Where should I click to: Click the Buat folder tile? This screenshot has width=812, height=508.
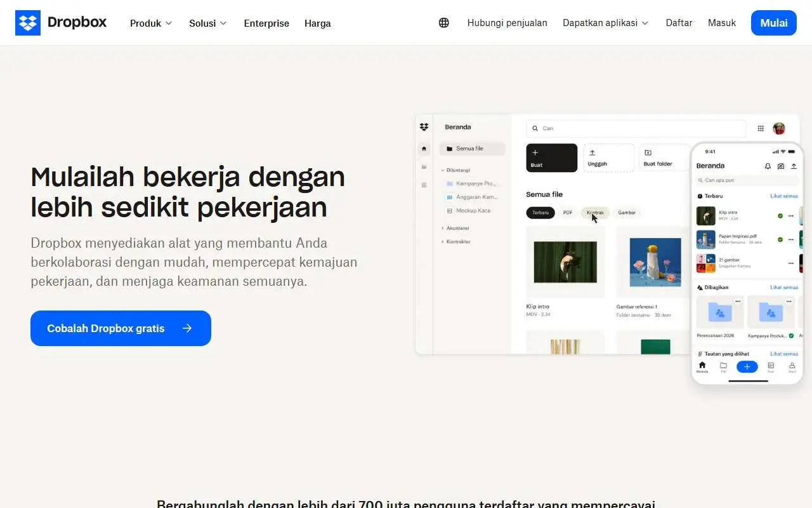point(664,158)
